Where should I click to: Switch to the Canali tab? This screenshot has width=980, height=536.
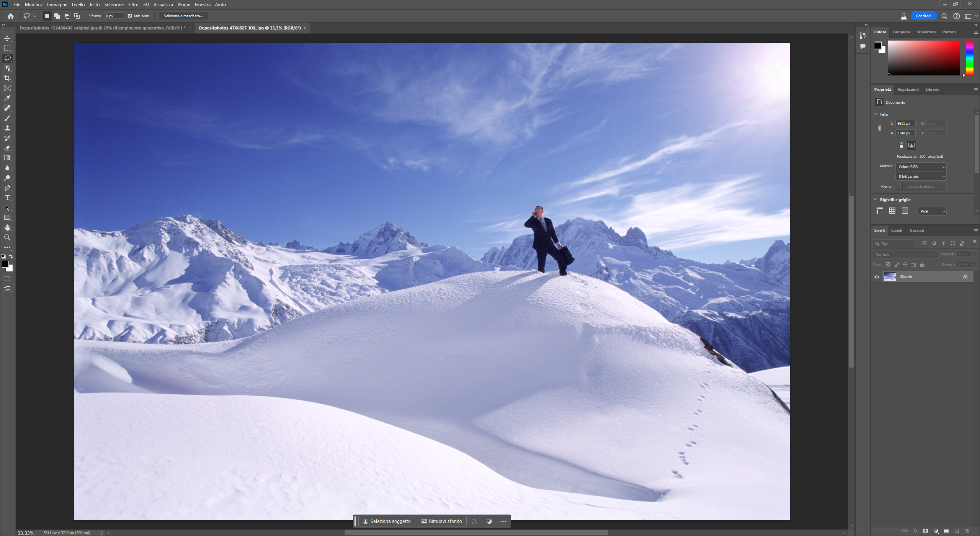896,230
